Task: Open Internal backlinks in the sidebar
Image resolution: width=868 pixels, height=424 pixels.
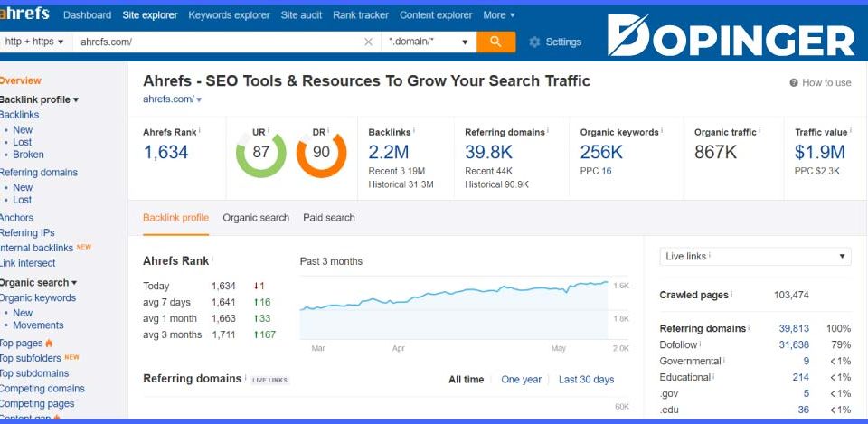Action: click(36, 248)
